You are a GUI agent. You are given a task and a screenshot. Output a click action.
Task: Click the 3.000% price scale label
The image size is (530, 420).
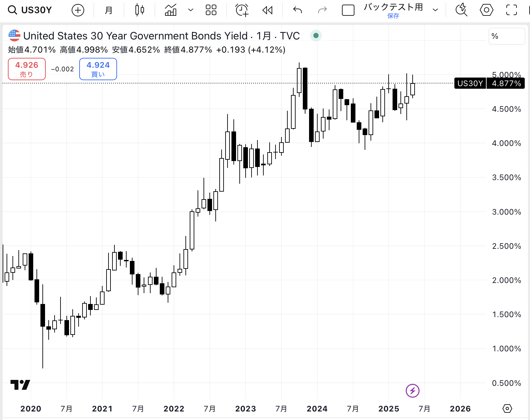pos(506,212)
